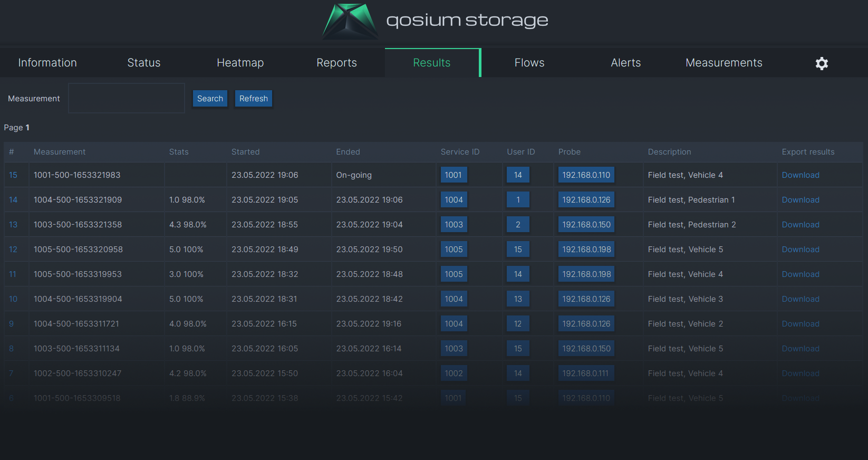This screenshot has height=460, width=868.
Task: Click probe 192.168.0.111 badge
Action: pyautogui.click(x=585, y=373)
